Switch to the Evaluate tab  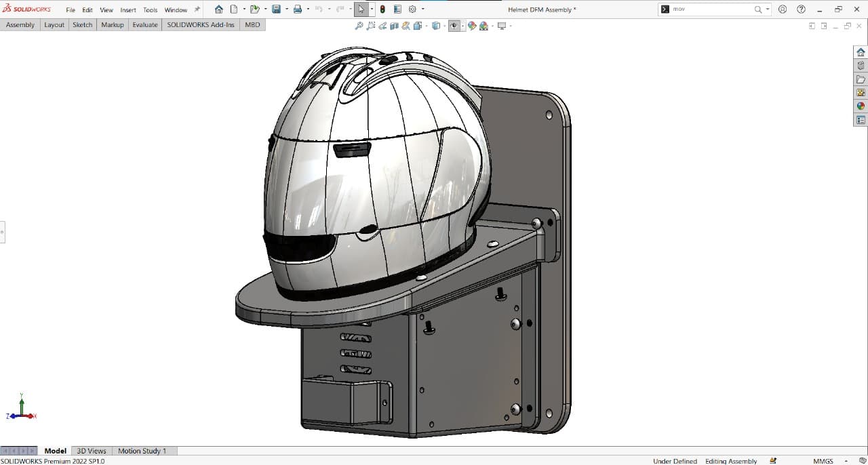[x=145, y=25]
